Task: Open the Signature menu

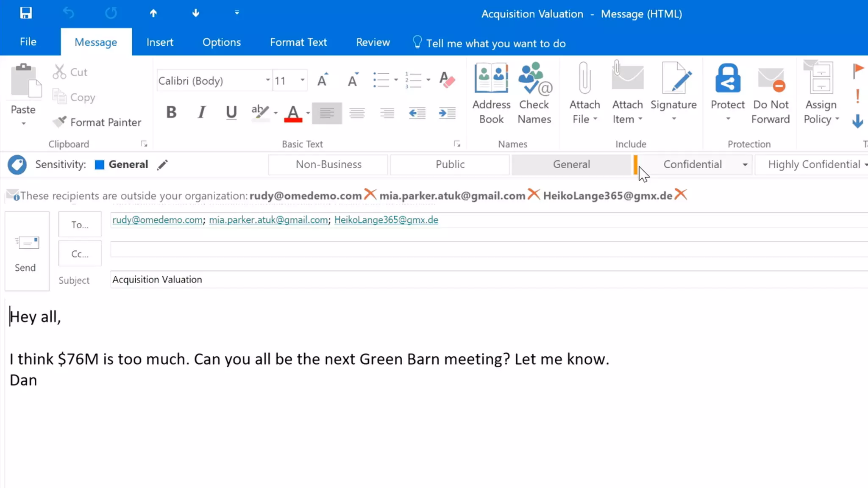Action: click(x=674, y=93)
